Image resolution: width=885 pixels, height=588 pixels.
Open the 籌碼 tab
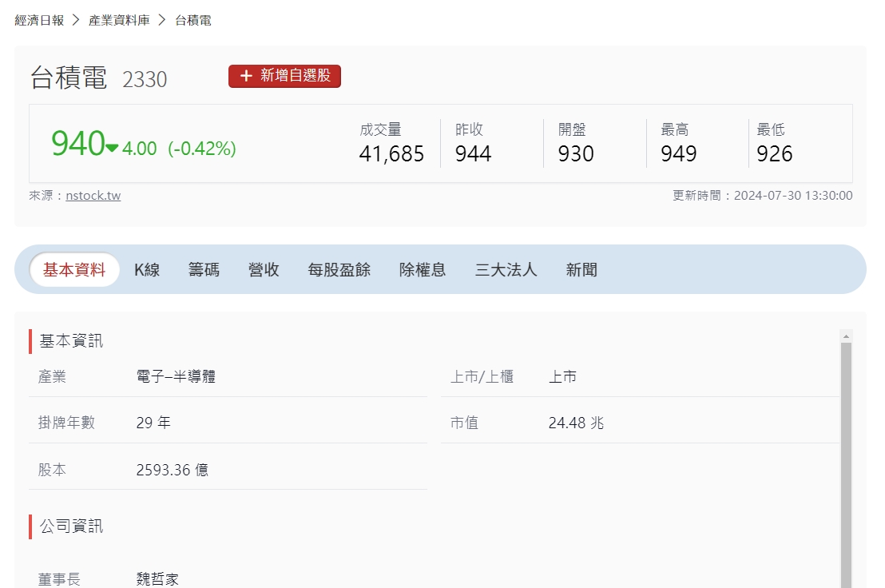[x=204, y=270]
